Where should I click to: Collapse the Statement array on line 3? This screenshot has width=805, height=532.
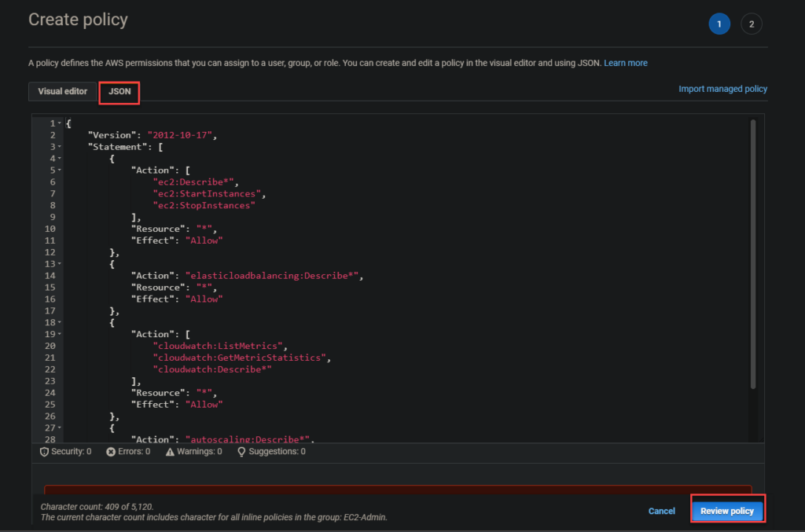[x=59, y=147]
